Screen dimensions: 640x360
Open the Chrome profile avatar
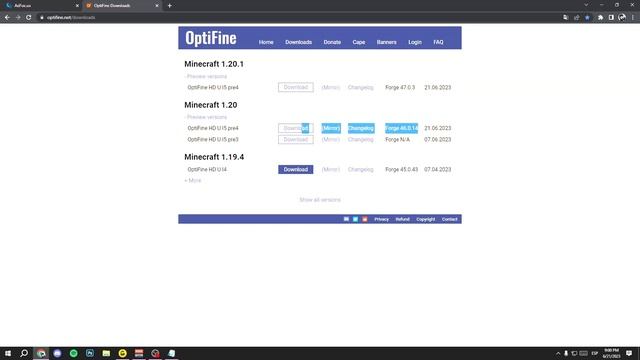[x=622, y=18]
